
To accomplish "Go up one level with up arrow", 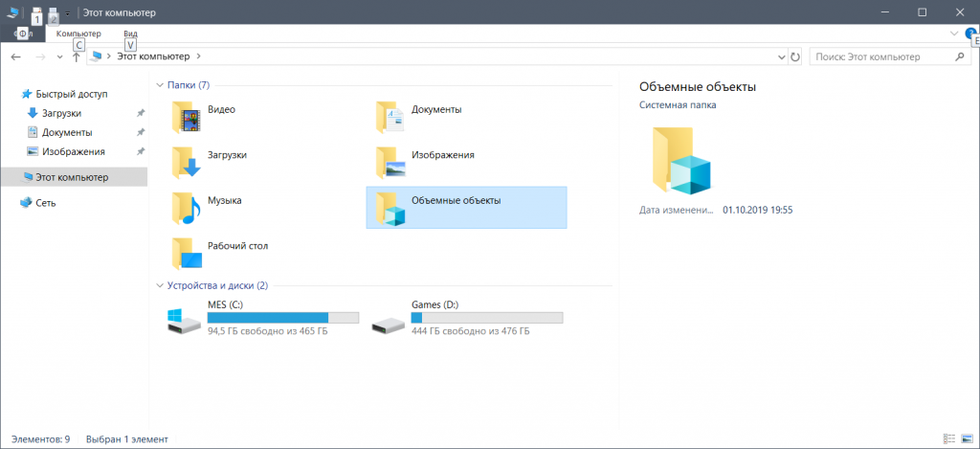I will point(77,57).
